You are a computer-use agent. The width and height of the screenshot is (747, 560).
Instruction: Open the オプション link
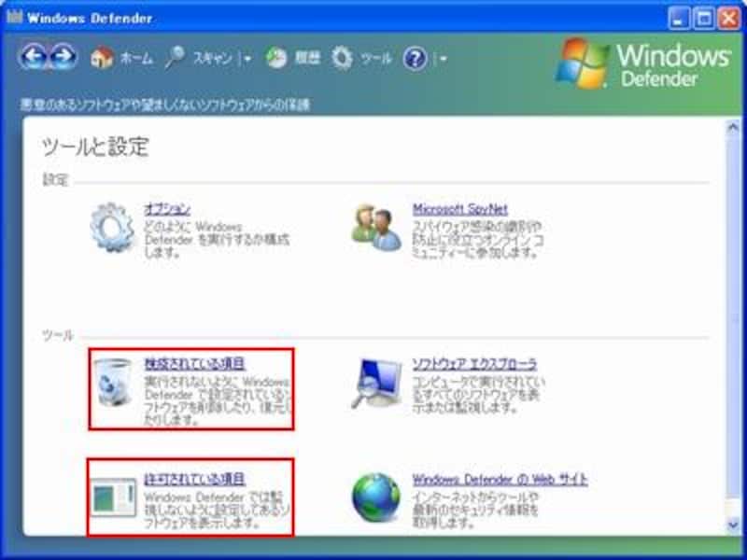click(167, 209)
